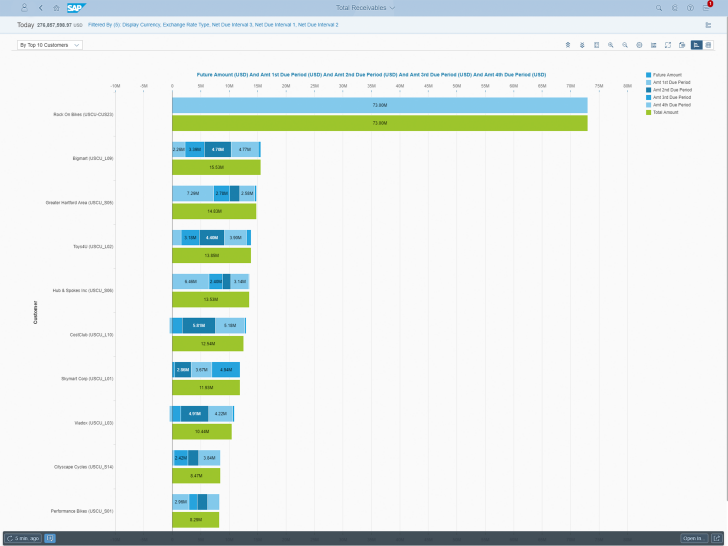Switch to chart view toggle
The width and height of the screenshot is (728, 546).
click(696, 45)
